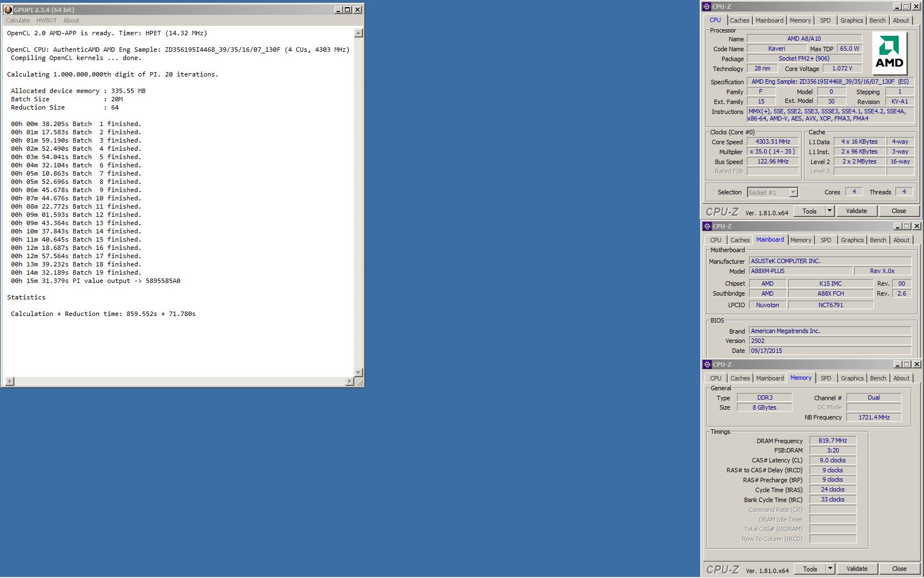Click GPUPI horizontal scrollbar right arrow
924x578 pixels.
[350, 381]
